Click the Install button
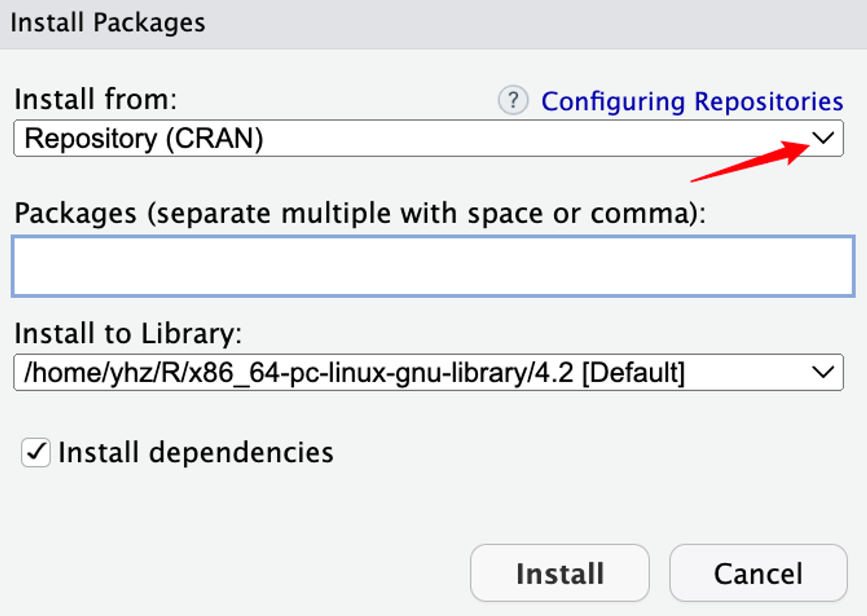 coord(560,573)
